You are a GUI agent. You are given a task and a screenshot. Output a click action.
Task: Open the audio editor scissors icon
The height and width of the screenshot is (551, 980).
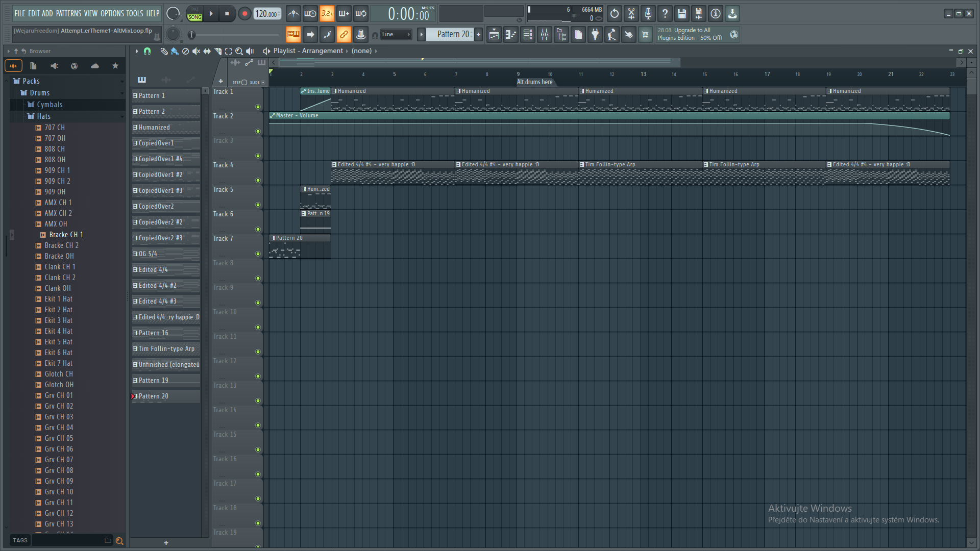coord(631,14)
